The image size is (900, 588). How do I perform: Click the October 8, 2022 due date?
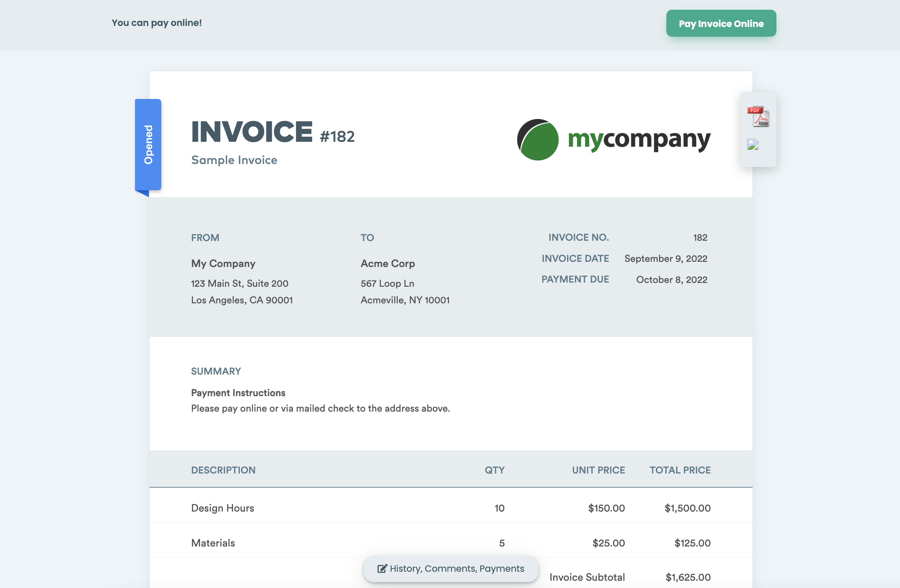[x=671, y=279]
